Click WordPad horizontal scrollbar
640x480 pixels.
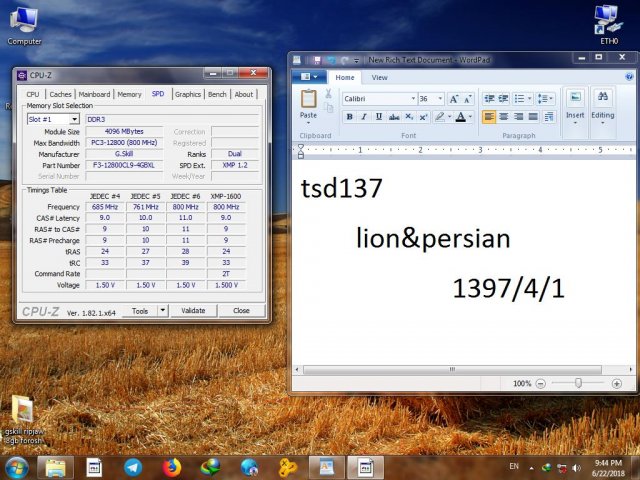(x=452, y=370)
